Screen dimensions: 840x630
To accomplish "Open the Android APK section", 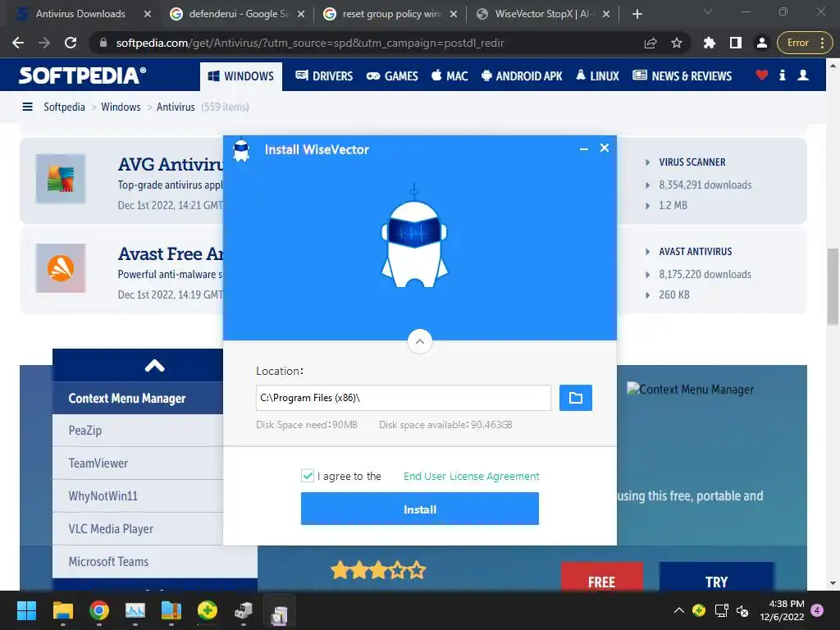I will coord(522,76).
